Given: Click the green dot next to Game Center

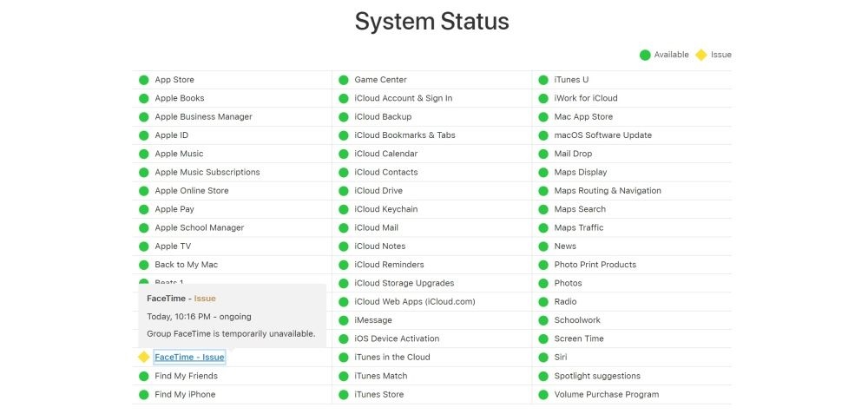Looking at the screenshot, I should (344, 80).
